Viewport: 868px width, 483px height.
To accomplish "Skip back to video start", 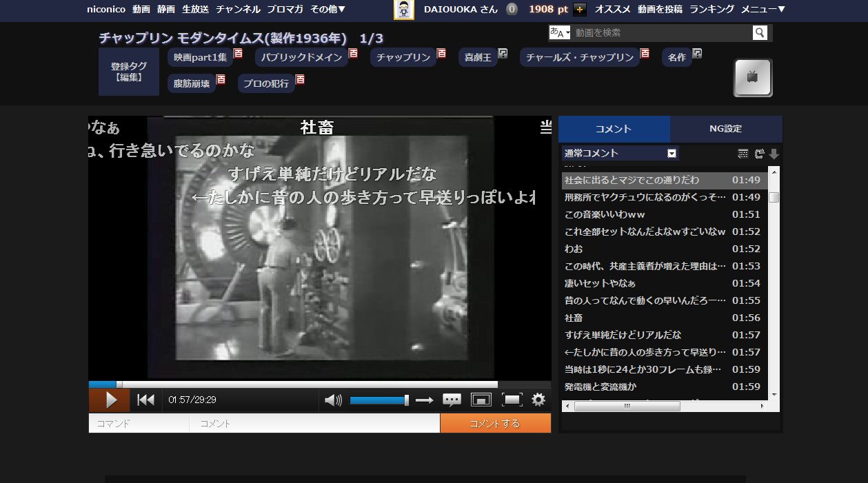I will (145, 400).
